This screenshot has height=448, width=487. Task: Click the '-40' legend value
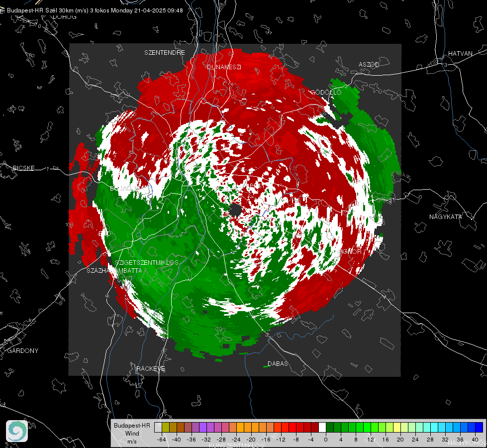point(177,440)
